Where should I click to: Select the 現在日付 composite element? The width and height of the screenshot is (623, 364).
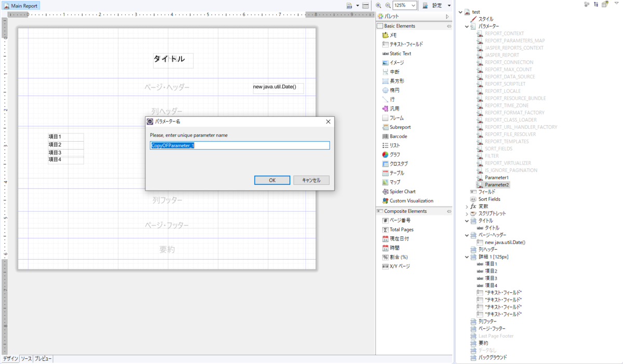(396, 239)
